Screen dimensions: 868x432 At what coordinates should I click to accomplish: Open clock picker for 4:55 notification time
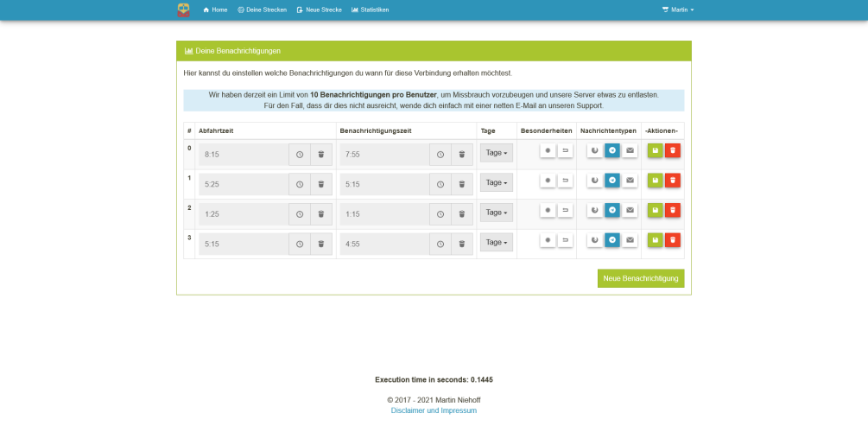(x=440, y=245)
